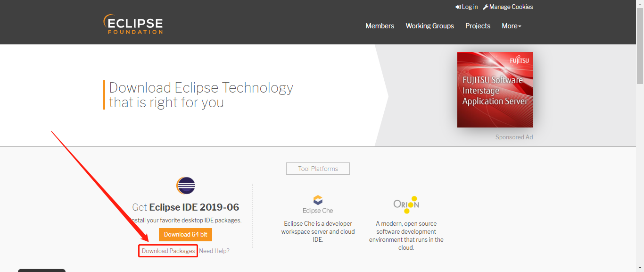Click the Download 64 bit button

pos(186,235)
